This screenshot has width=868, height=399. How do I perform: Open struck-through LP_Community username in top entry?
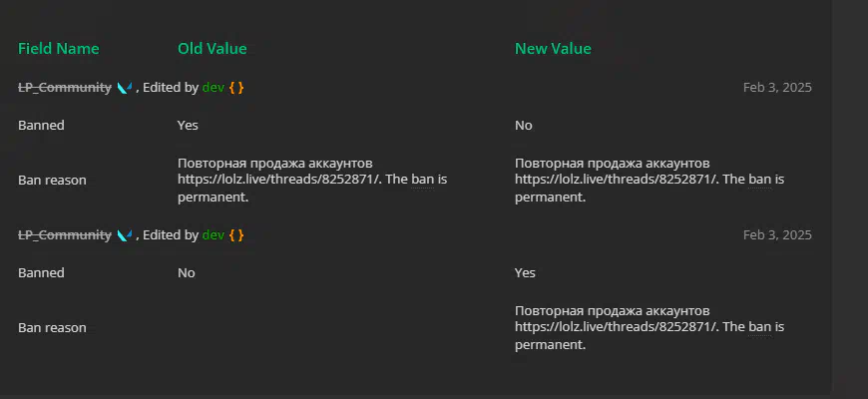[x=65, y=88]
